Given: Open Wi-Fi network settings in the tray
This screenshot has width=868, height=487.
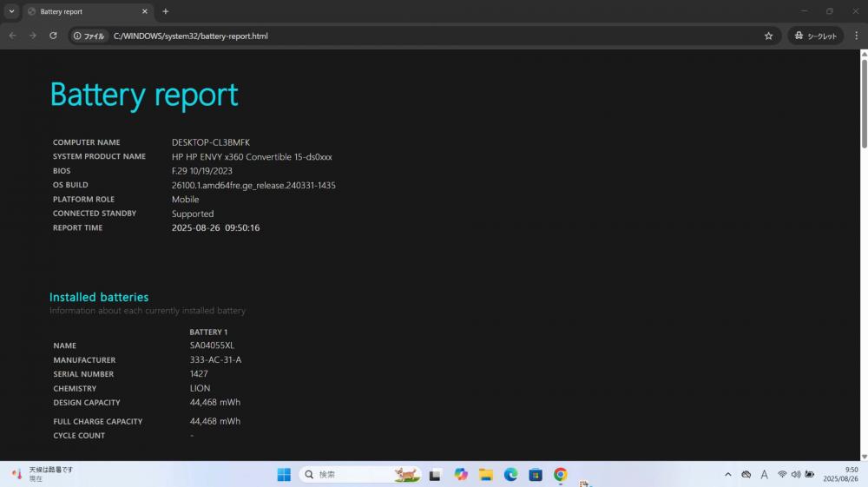Looking at the screenshot, I should [x=782, y=474].
